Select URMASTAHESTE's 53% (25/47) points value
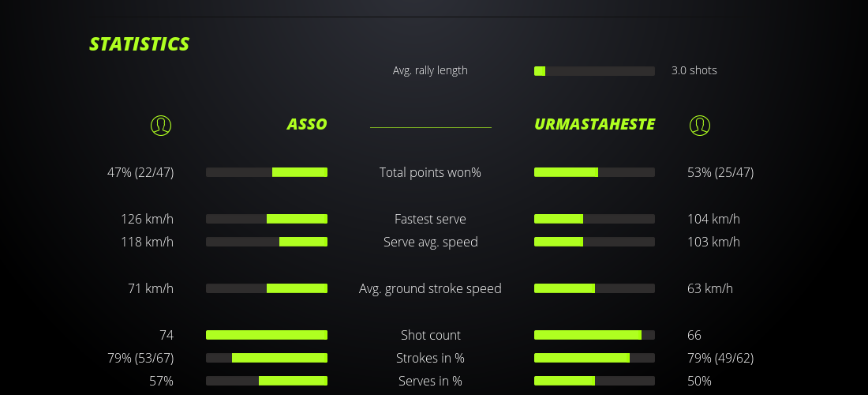This screenshot has width=868, height=395. click(720, 172)
